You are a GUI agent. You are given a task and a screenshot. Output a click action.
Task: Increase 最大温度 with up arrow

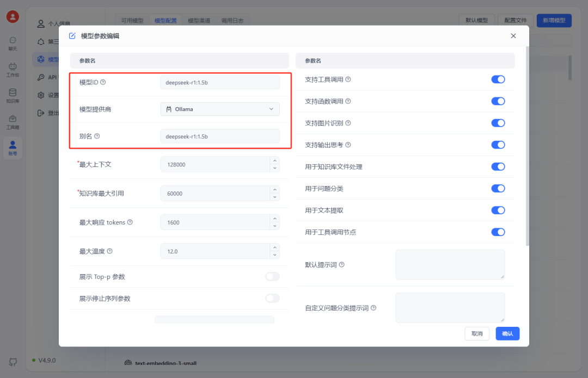click(x=275, y=247)
